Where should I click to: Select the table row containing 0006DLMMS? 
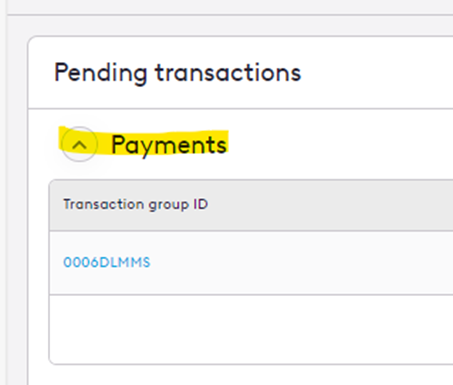click(251, 263)
